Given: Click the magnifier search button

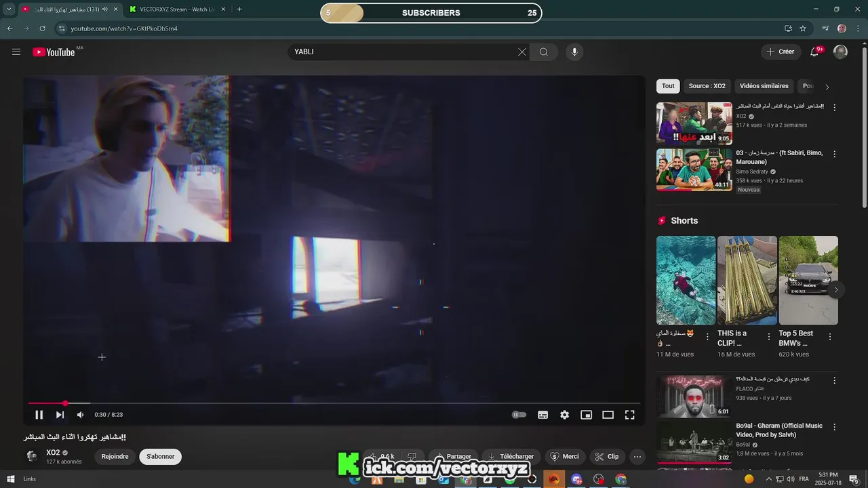Looking at the screenshot, I should 544,52.
